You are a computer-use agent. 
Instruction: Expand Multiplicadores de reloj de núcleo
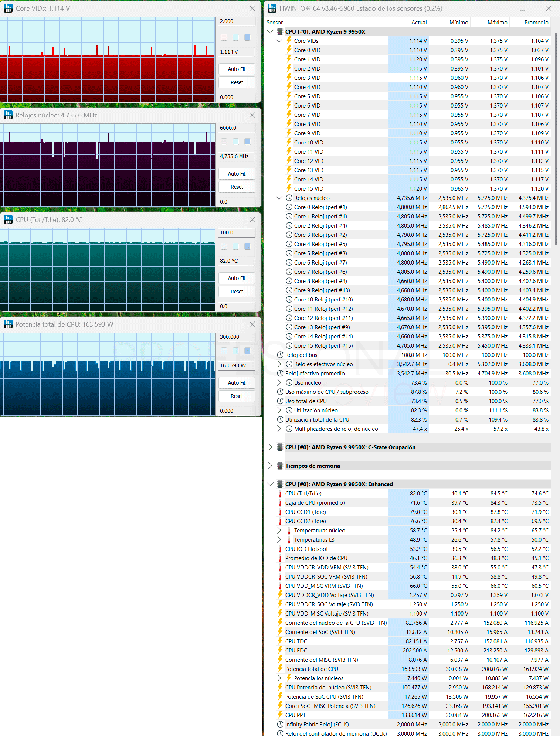(279, 429)
